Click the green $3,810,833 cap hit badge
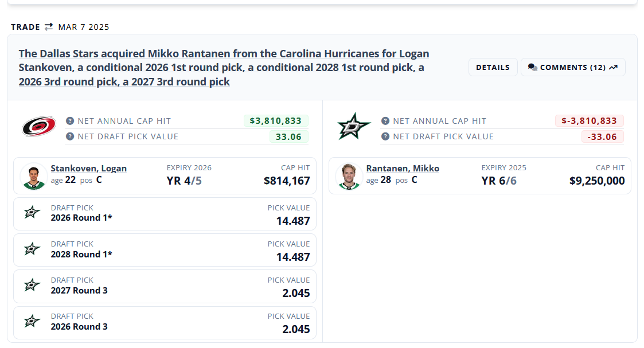The width and height of the screenshot is (644, 348). (276, 121)
